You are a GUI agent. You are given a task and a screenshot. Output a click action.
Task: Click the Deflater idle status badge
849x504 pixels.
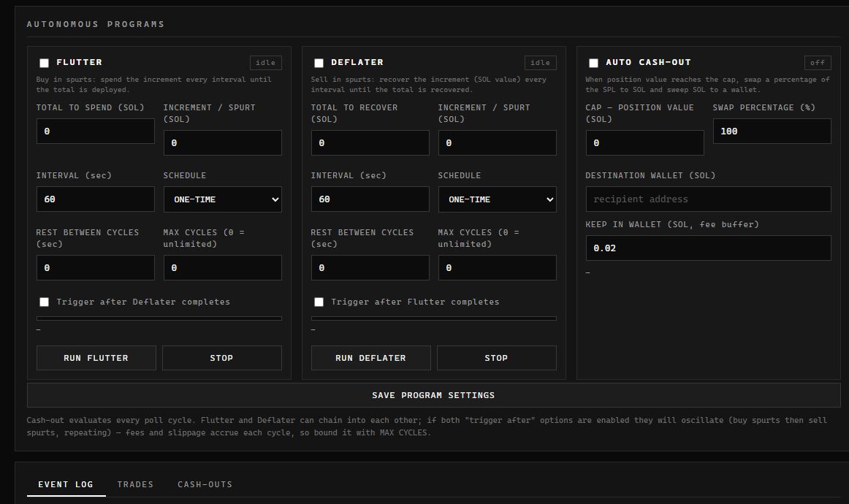click(540, 63)
